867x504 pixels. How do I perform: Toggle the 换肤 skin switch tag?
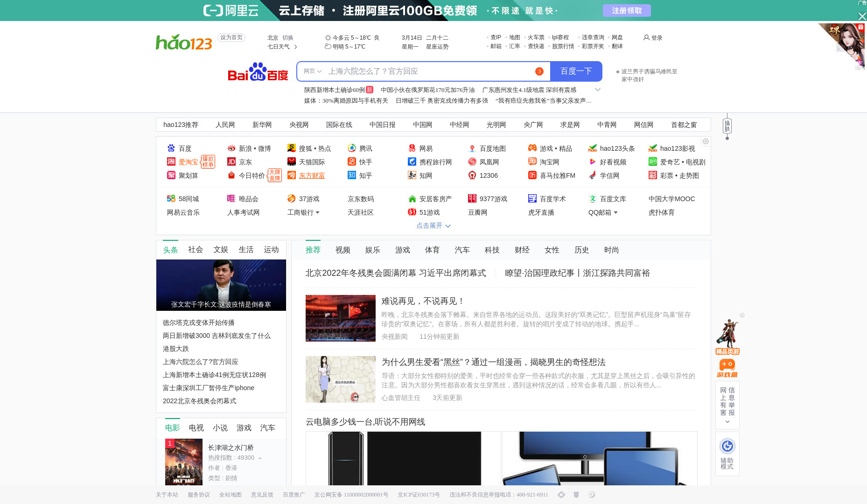727,126
